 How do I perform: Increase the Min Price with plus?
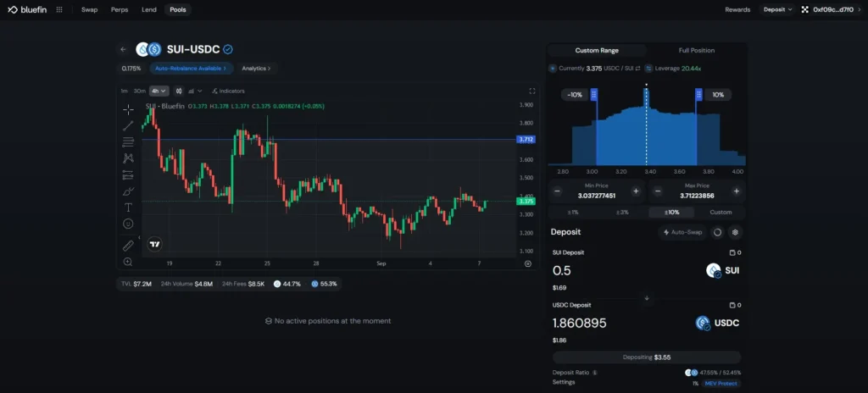[x=636, y=191]
